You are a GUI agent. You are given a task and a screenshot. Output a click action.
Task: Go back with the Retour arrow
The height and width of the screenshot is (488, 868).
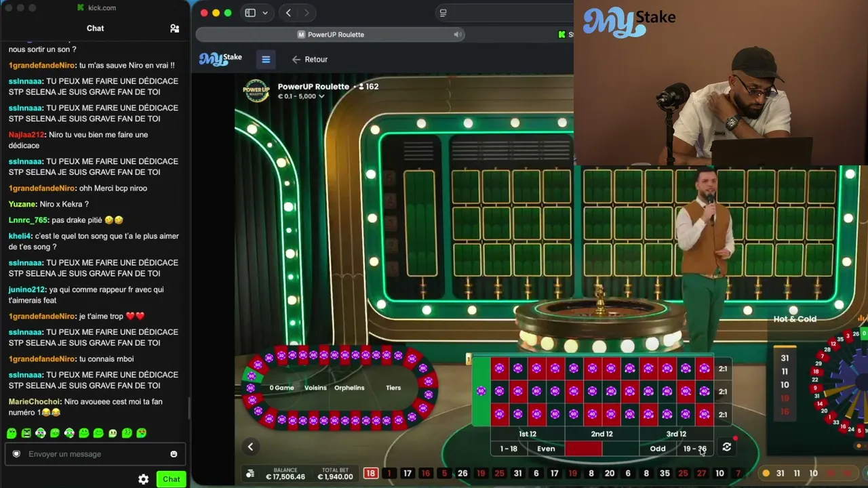[x=309, y=60]
